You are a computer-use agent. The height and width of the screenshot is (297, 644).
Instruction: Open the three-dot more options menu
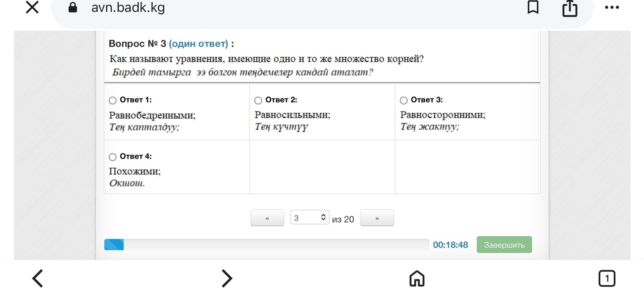(612, 7)
